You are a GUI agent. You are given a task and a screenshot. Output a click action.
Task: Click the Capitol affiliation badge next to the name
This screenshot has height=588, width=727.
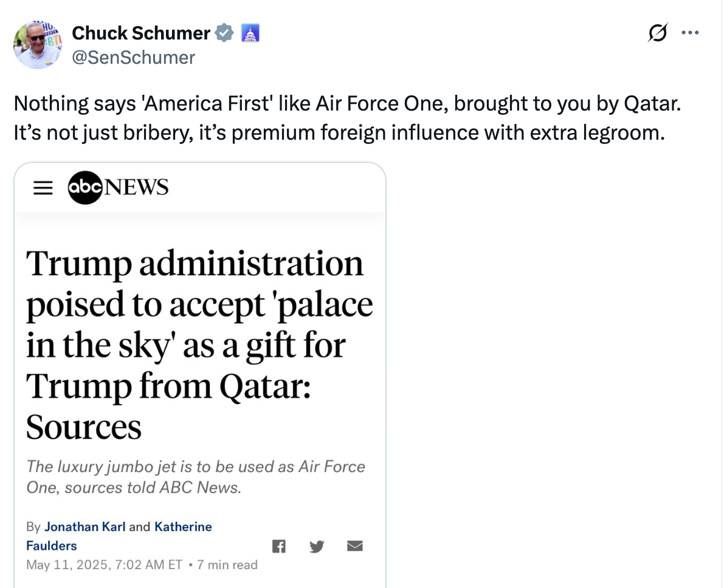250,33
